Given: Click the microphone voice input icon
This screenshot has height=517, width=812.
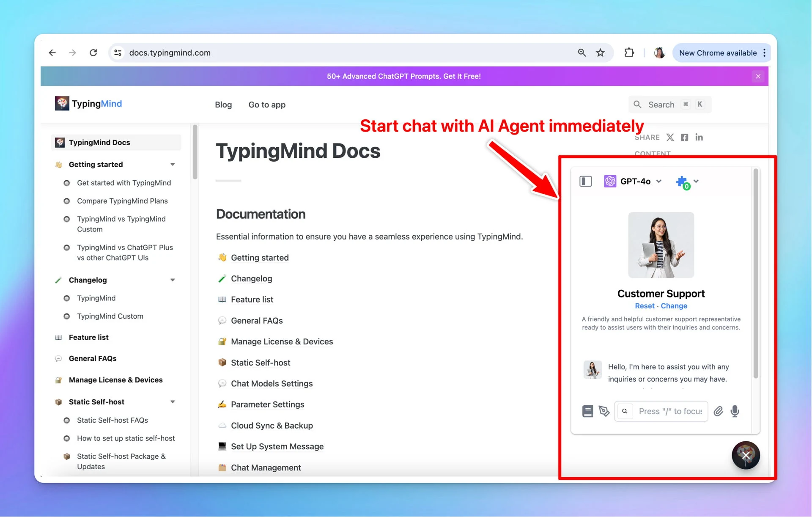Looking at the screenshot, I should pos(735,411).
